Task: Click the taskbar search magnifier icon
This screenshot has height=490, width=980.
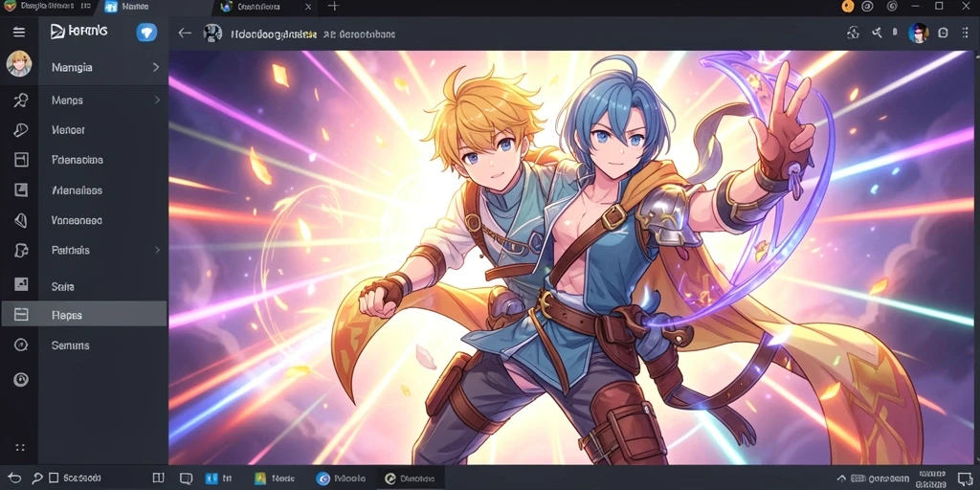Action: click(37, 479)
